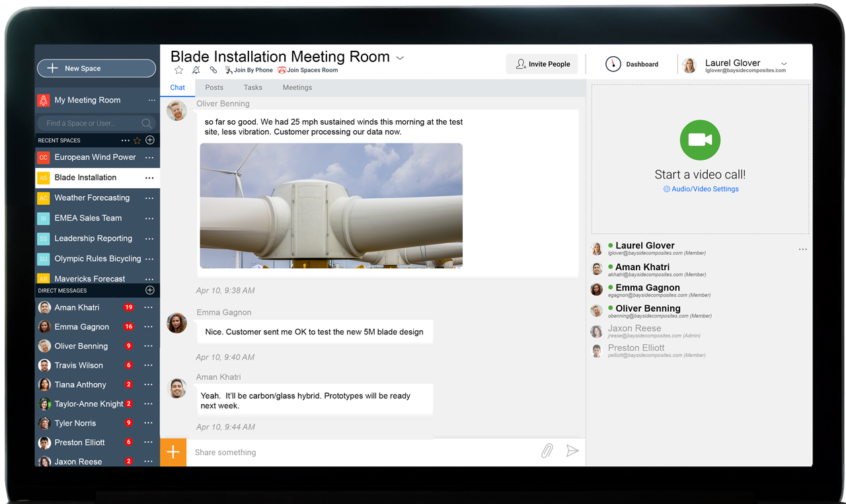Open Audio/Video Settings link

(701, 189)
